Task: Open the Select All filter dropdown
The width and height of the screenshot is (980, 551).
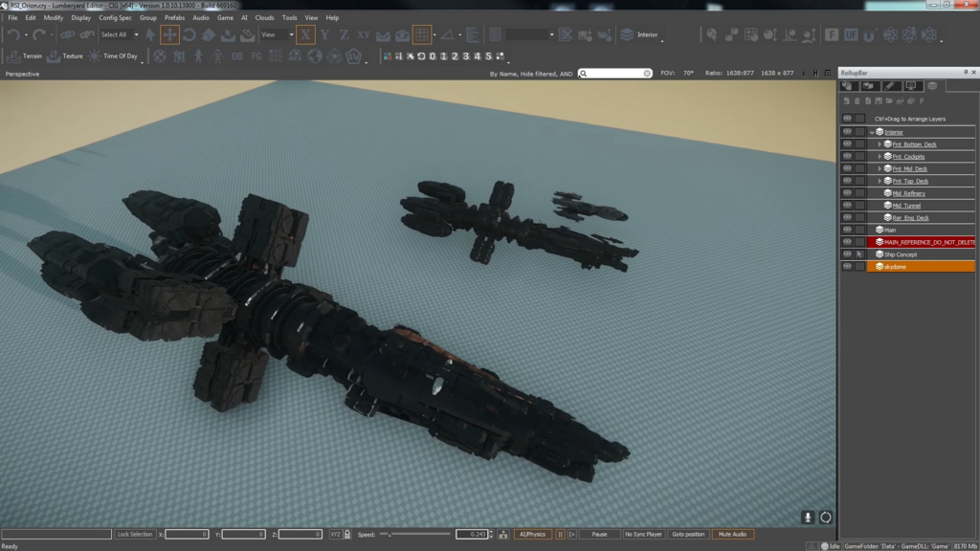Action: pos(121,35)
